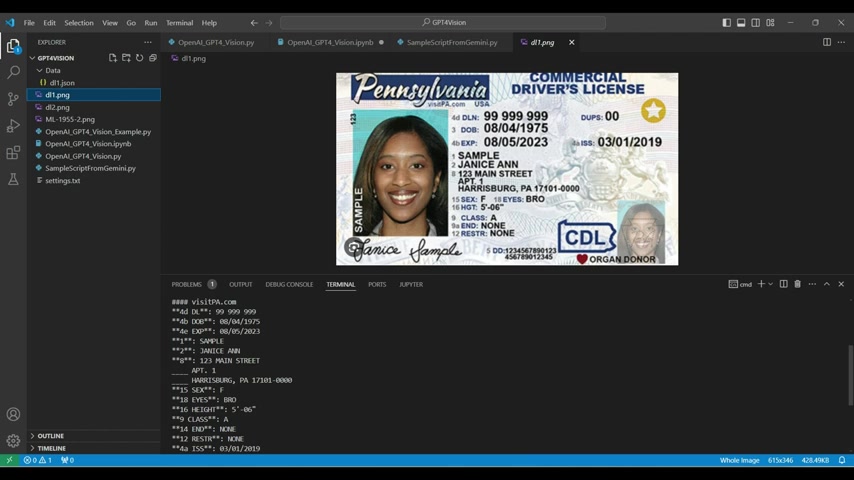Click the split editor icon
The image size is (854, 480).
(827, 42)
